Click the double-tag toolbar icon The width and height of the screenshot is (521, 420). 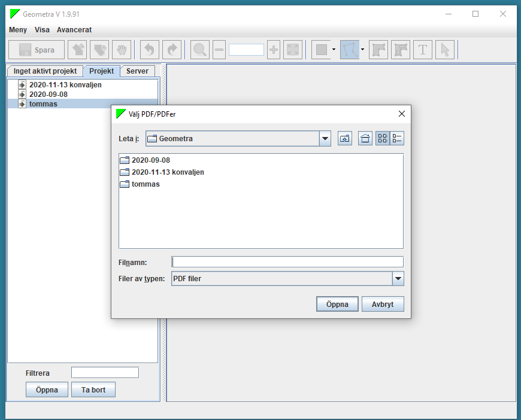(x=99, y=50)
